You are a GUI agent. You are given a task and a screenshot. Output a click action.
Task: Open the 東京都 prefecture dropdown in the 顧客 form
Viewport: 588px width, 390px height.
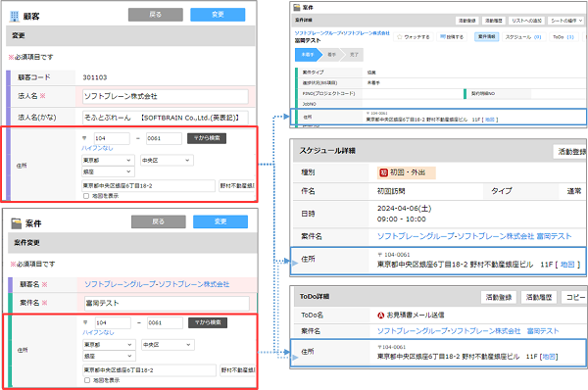pos(108,160)
